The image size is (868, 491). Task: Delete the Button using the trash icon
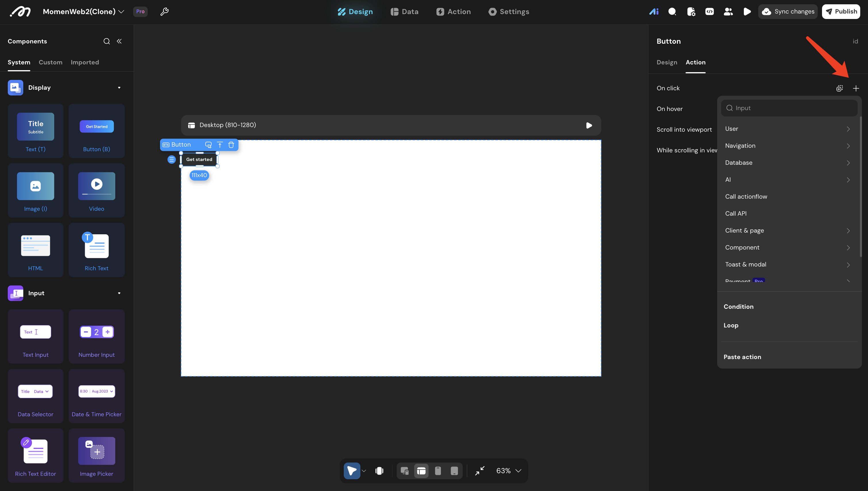(x=231, y=145)
